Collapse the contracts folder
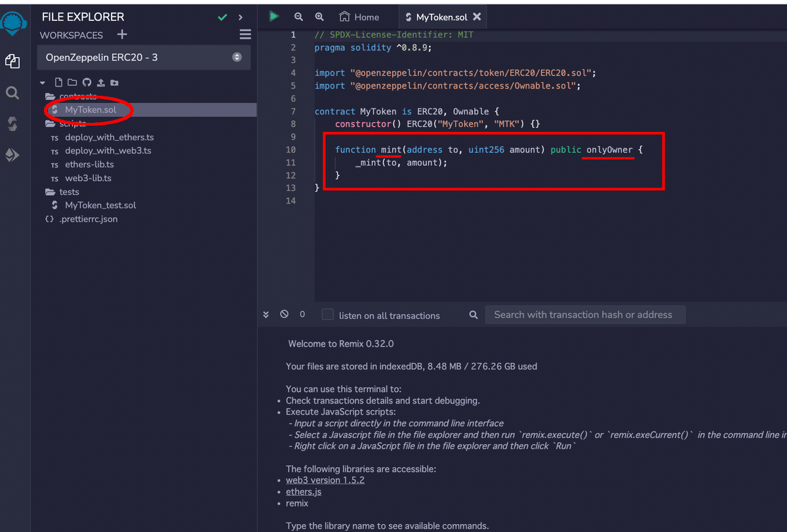 tap(71, 96)
